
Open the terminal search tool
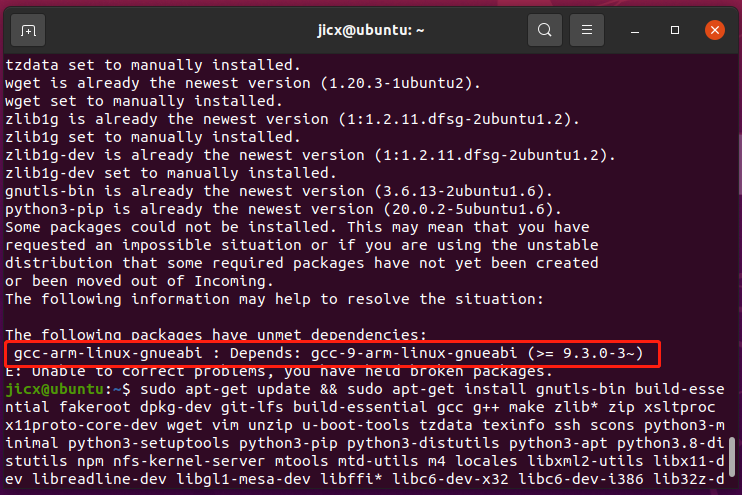pyautogui.click(x=545, y=30)
